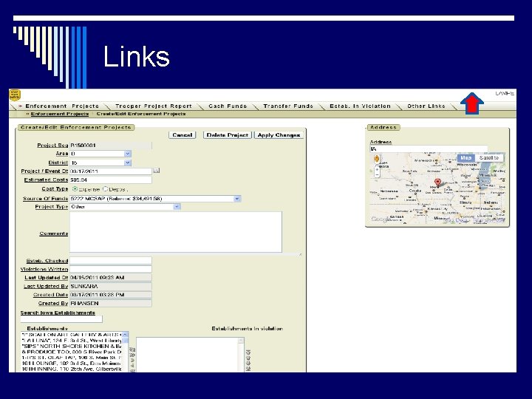This screenshot has height=399, width=532.
Task: Click the Delete Project button
Action: (228, 135)
